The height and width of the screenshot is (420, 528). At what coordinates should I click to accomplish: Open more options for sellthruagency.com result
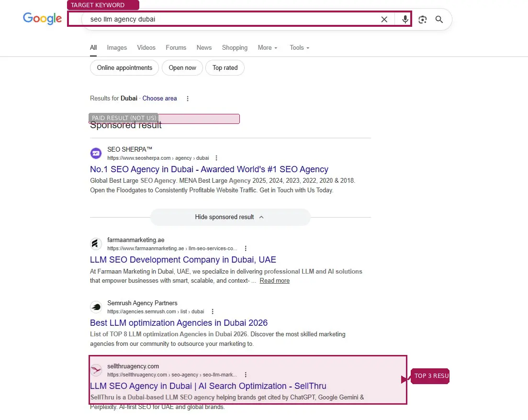point(246,375)
